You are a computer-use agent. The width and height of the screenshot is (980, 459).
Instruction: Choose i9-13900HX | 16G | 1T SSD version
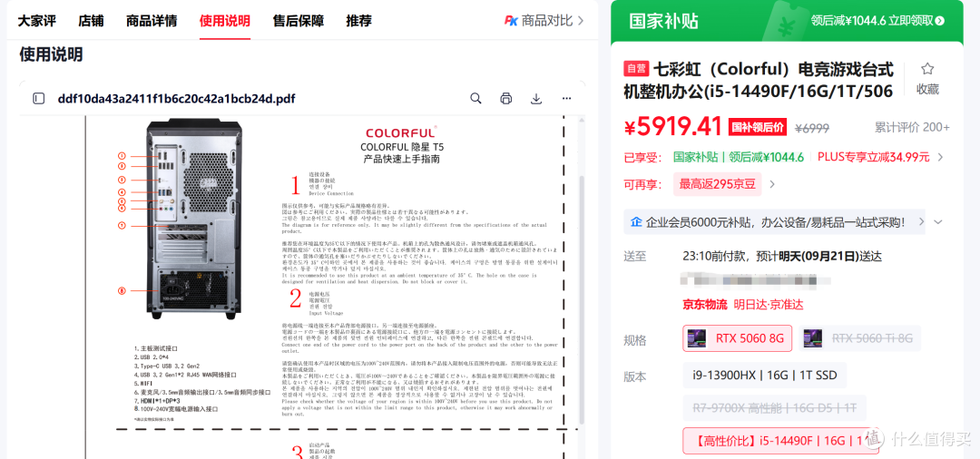(x=764, y=375)
